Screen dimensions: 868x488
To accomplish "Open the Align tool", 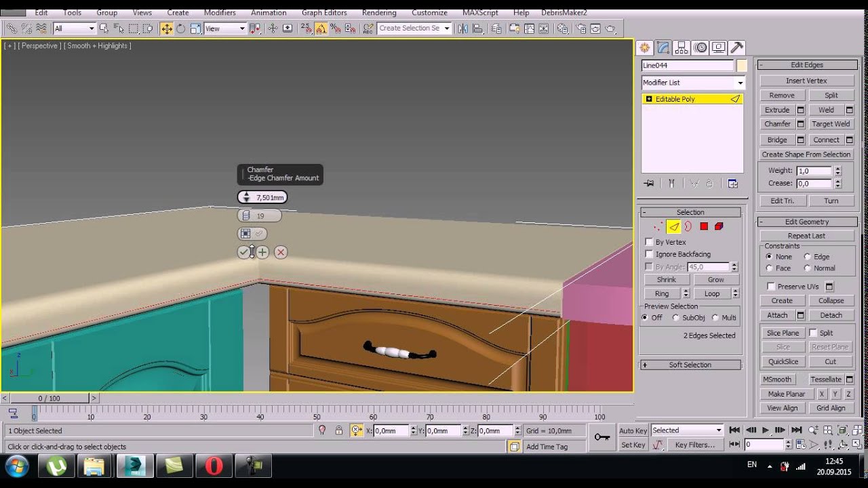I will [480, 28].
